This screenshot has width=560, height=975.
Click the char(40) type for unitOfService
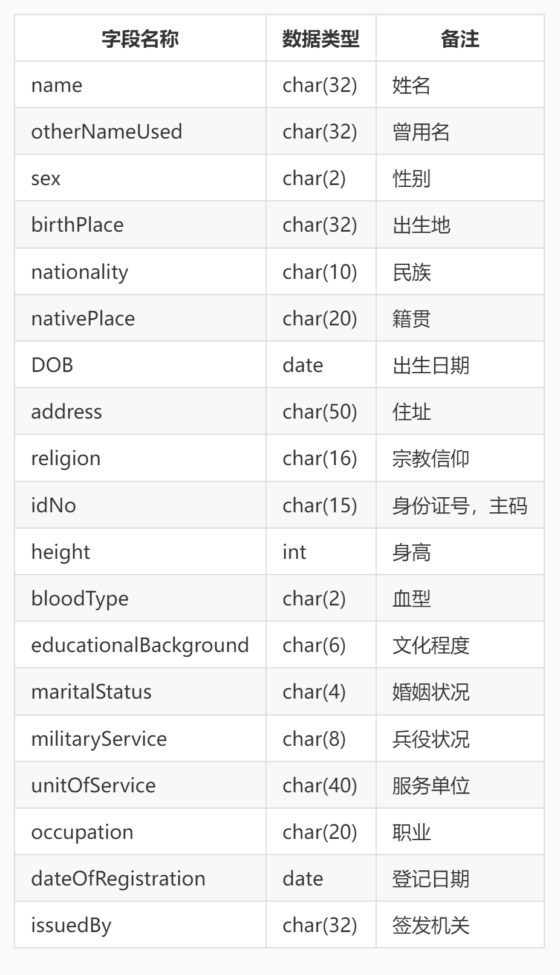(x=319, y=786)
